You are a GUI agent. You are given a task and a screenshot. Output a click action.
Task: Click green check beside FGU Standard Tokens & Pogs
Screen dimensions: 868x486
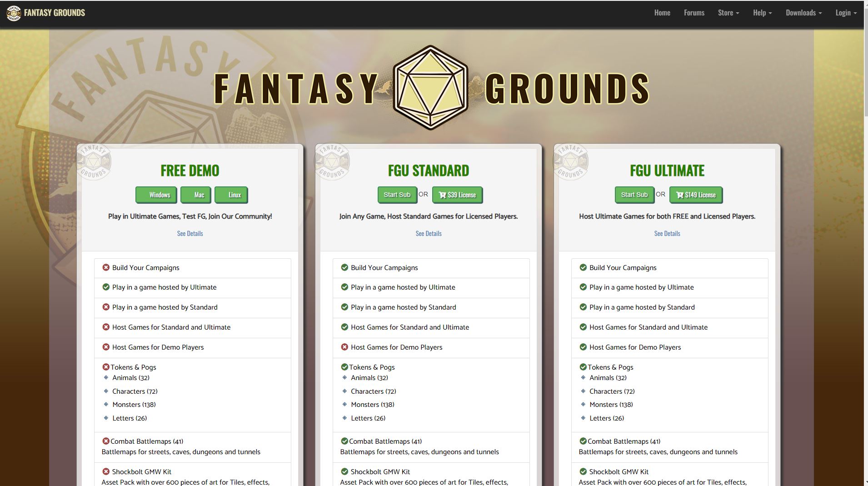[x=344, y=367]
